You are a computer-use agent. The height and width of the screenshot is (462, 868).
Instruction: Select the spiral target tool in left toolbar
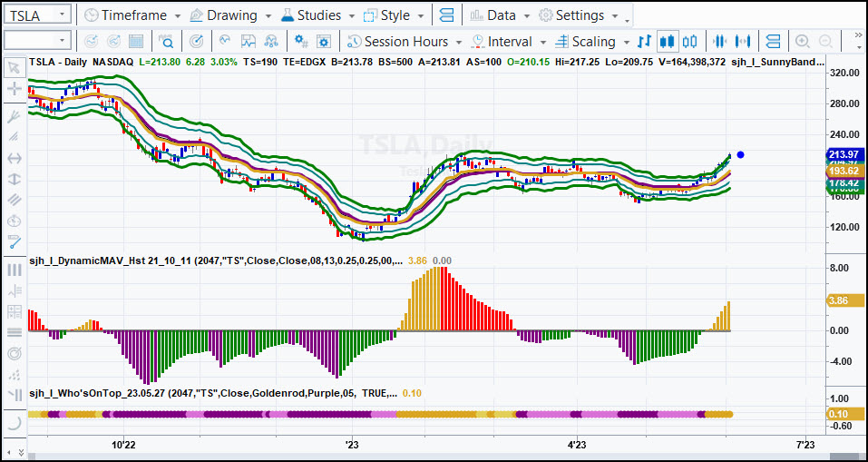click(x=14, y=353)
